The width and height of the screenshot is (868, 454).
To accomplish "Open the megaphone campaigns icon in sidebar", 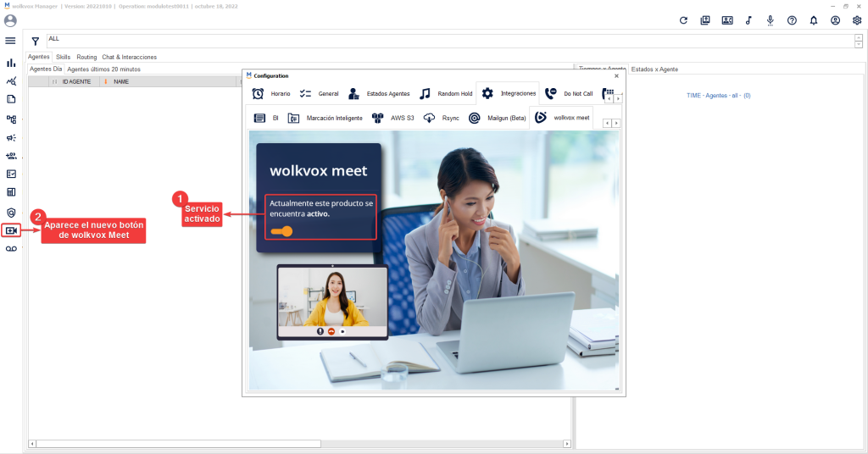I will pyautogui.click(x=11, y=138).
